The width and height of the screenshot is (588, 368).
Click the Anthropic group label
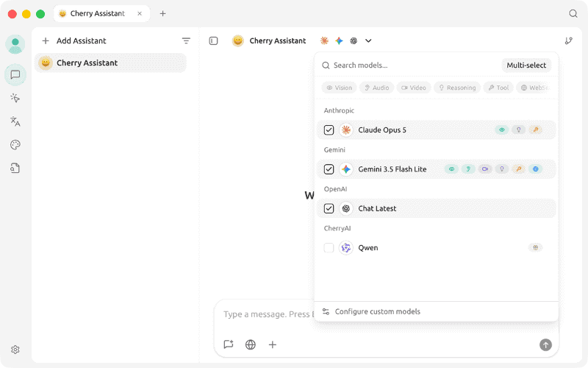pyautogui.click(x=339, y=110)
